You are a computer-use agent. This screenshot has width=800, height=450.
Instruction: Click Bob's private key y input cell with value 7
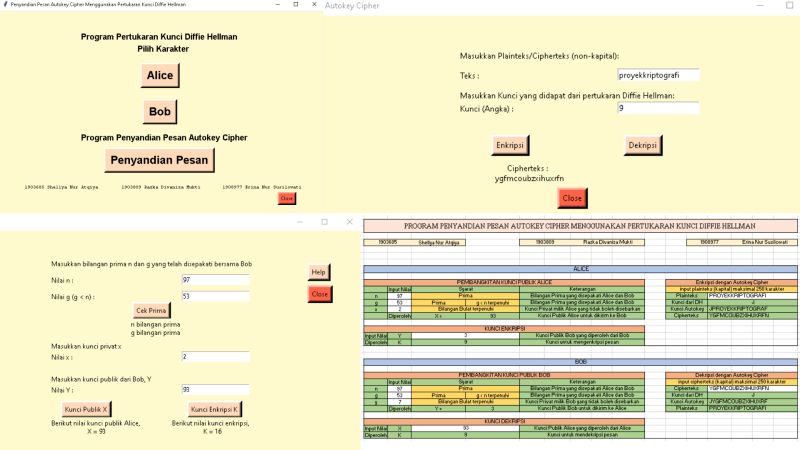point(399,402)
